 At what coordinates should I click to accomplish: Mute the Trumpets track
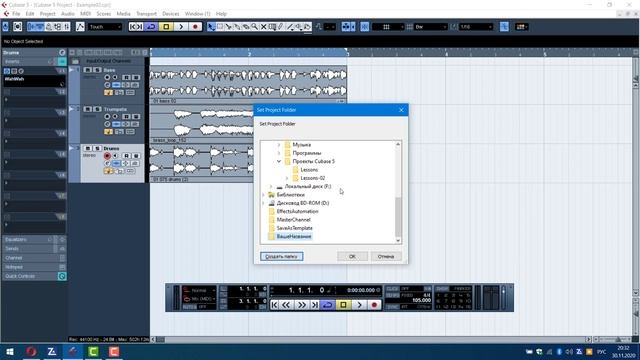tap(87, 109)
